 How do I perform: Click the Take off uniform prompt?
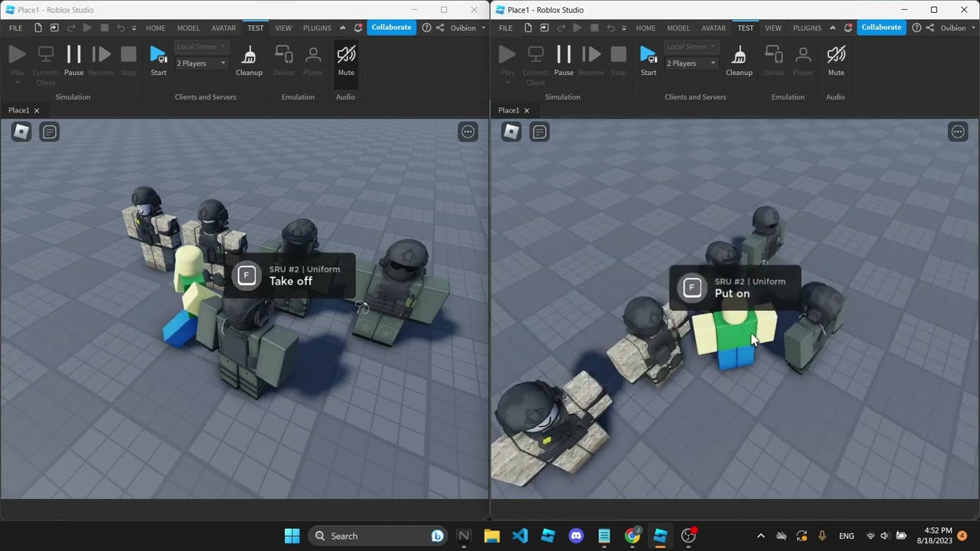(289, 275)
